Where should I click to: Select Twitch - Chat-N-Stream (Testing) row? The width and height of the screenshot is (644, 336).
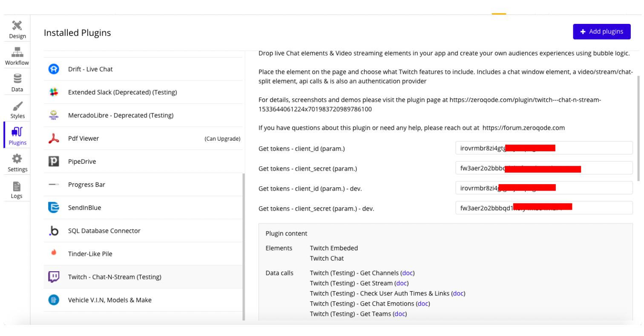click(143, 277)
